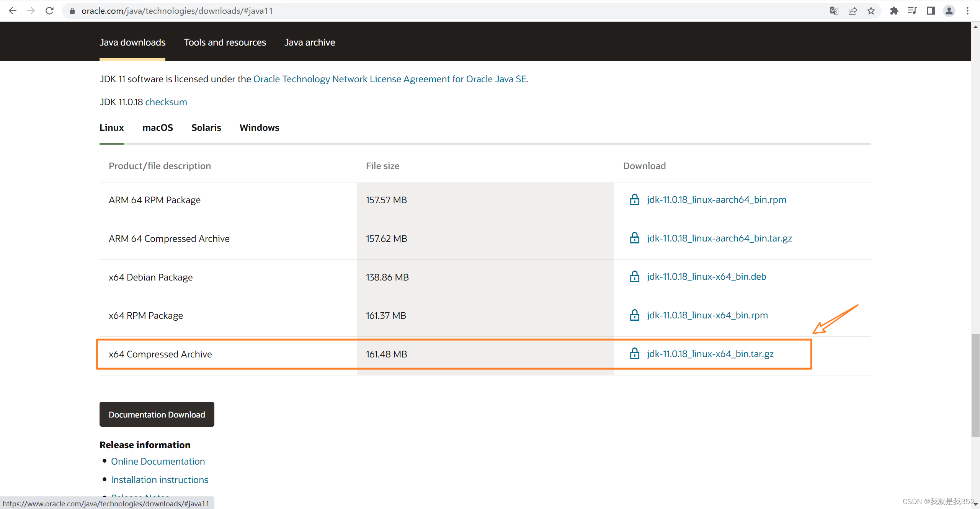
Task: Click the browser back arrow
Action: click(12, 11)
